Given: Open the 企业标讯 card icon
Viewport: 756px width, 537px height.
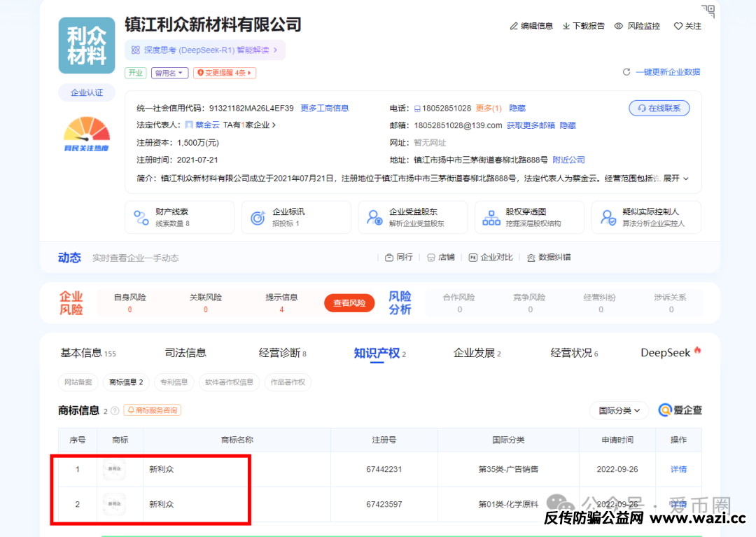Looking at the screenshot, I should tap(258, 218).
